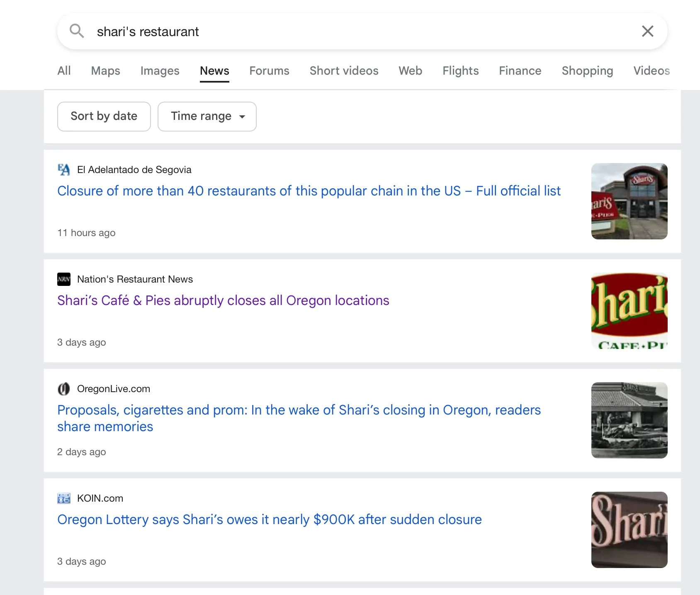Open the Maps tab

coord(105,71)
